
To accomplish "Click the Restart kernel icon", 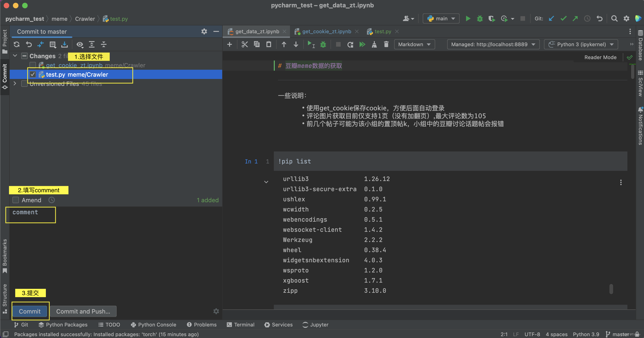I will point(350,45).
